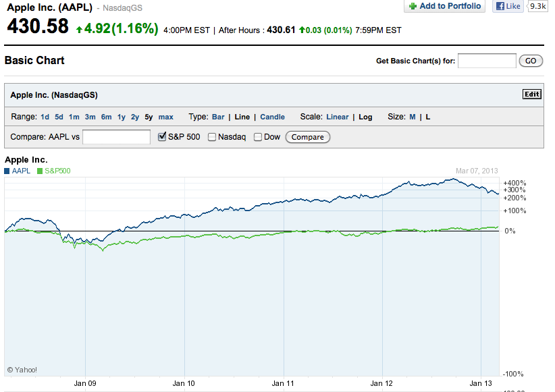Click the AAPL vs compare input field

click(116, 137)
